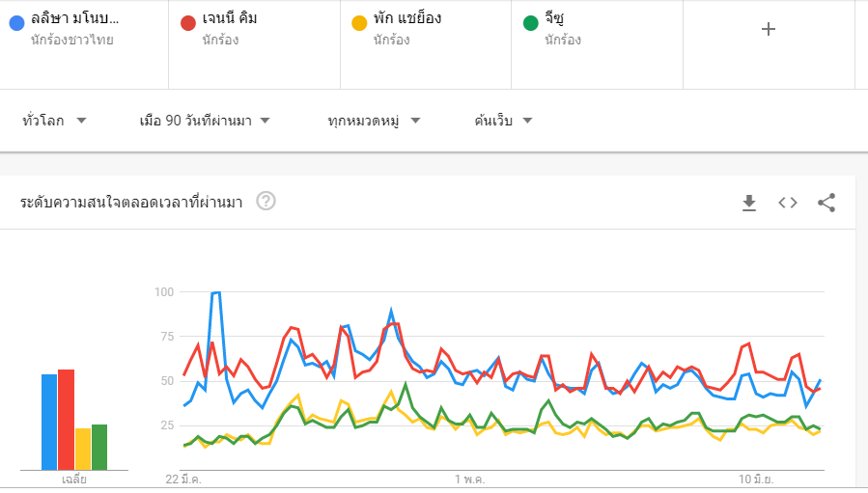Download the interest over time chart data
Viewport: 868px width, 493px height.
point(749,203)
